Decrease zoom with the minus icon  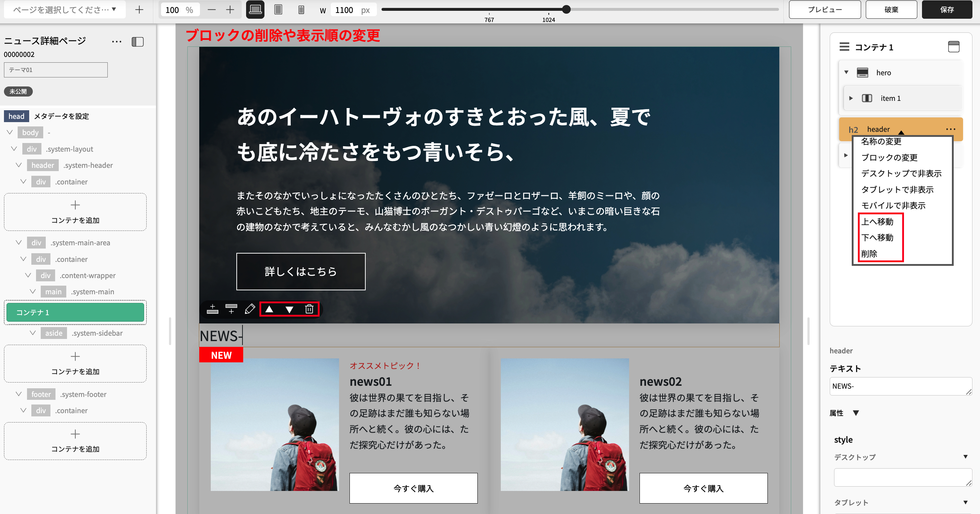(x=211, y=10)
